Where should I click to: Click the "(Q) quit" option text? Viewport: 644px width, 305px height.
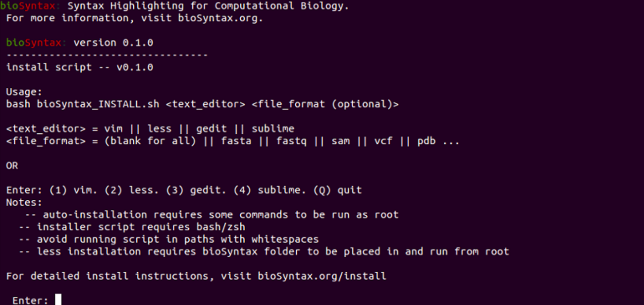(337, 190)
